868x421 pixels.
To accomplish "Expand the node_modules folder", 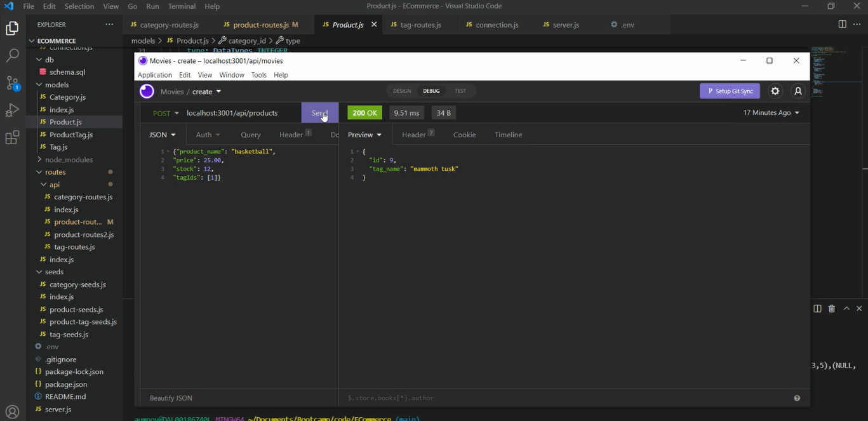I will [x=69, y=159].
